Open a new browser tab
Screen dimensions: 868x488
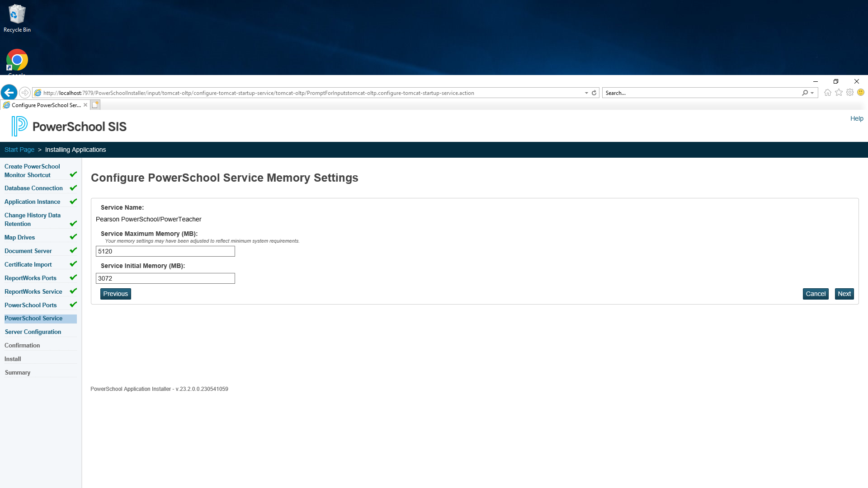pos(95,105)
